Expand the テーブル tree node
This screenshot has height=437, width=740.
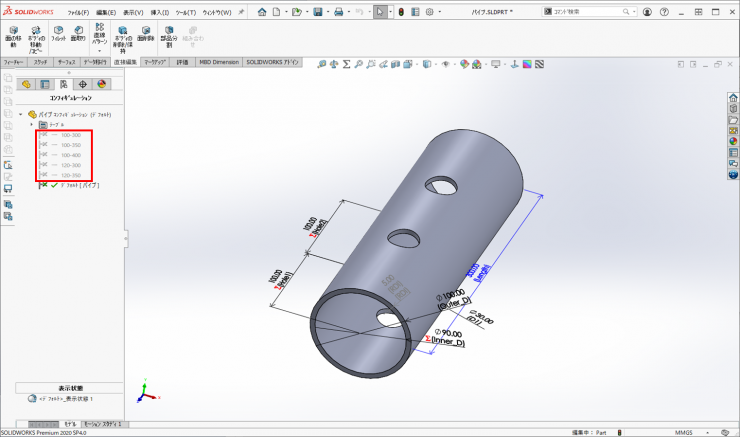(33, 125)
